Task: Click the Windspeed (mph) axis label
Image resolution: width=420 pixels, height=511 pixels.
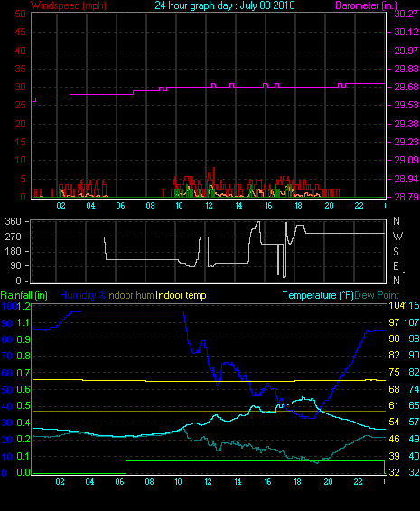Action: coord(69,5)
